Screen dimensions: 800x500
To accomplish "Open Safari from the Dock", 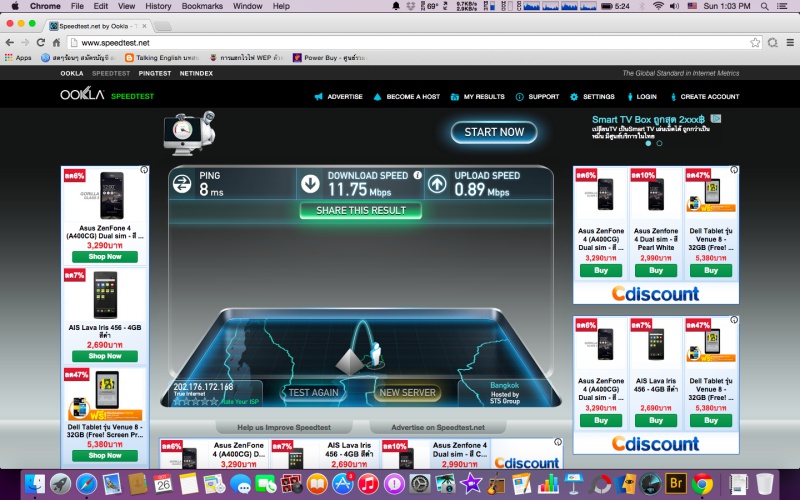I will (87, 484).
